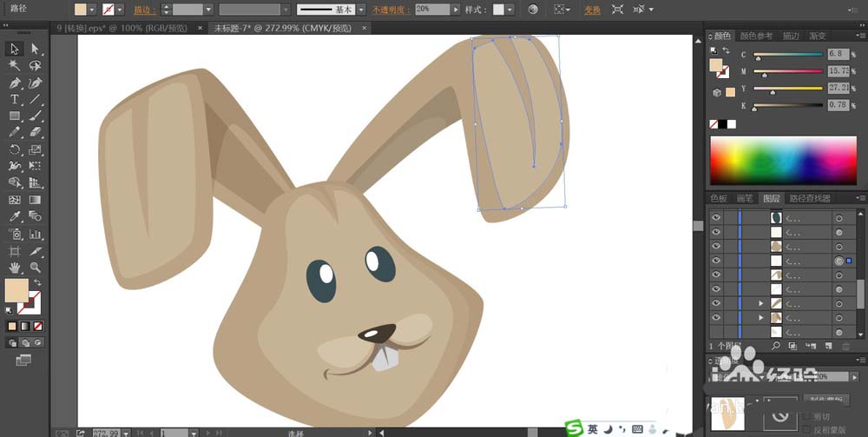Select the Type tool
Viewport: 868px width, 437px height.
[x=15, y=99]
